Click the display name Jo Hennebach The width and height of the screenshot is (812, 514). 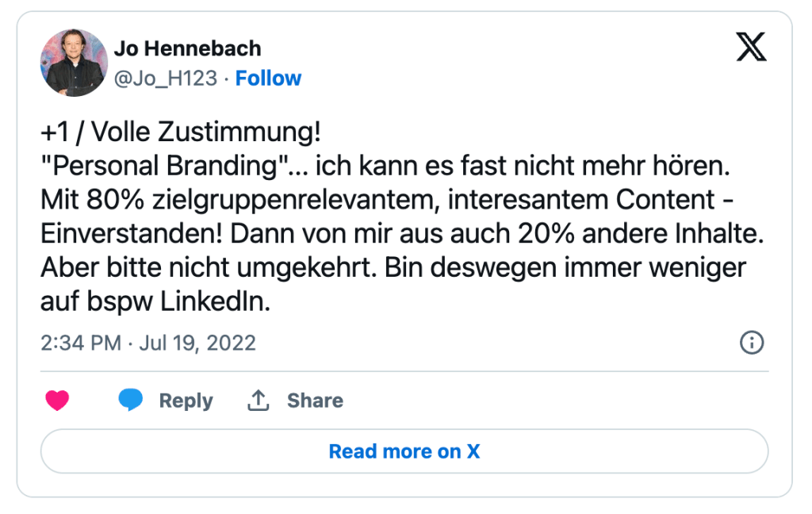point(187,48)
